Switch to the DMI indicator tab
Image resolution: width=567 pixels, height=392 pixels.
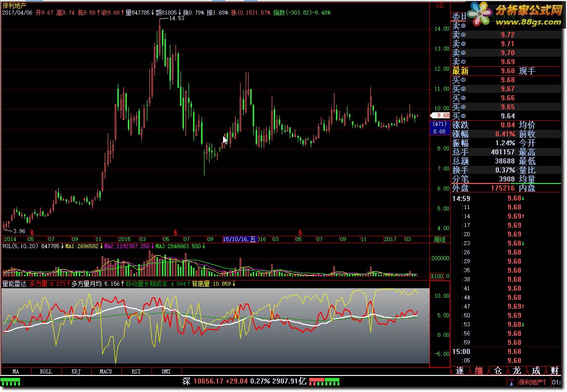pos(166,371)
